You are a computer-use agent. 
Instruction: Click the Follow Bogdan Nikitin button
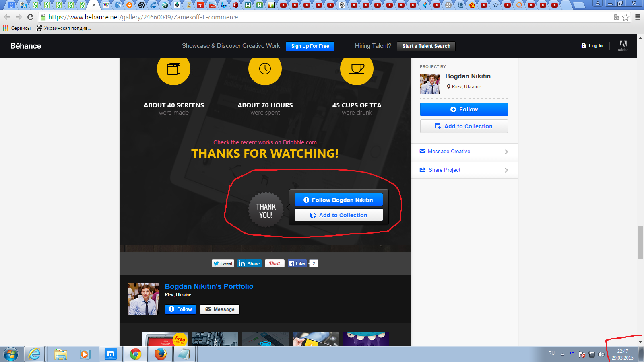pos(339,200)
